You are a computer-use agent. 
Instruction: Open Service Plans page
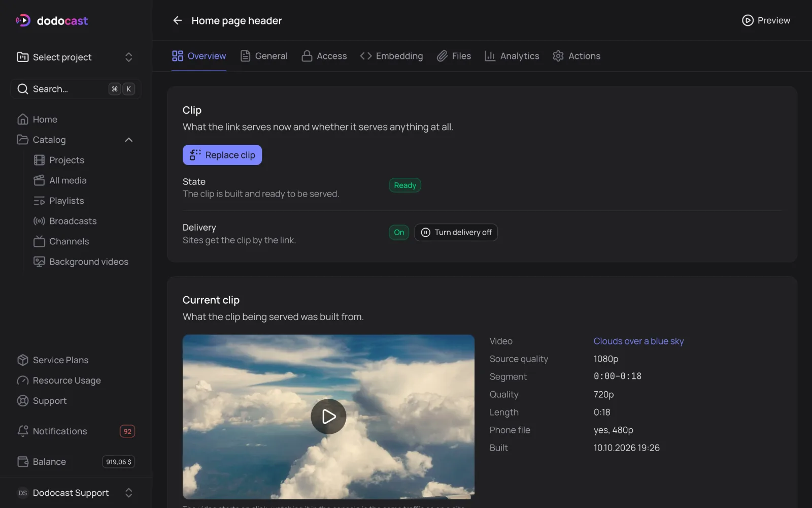(76, 360)
